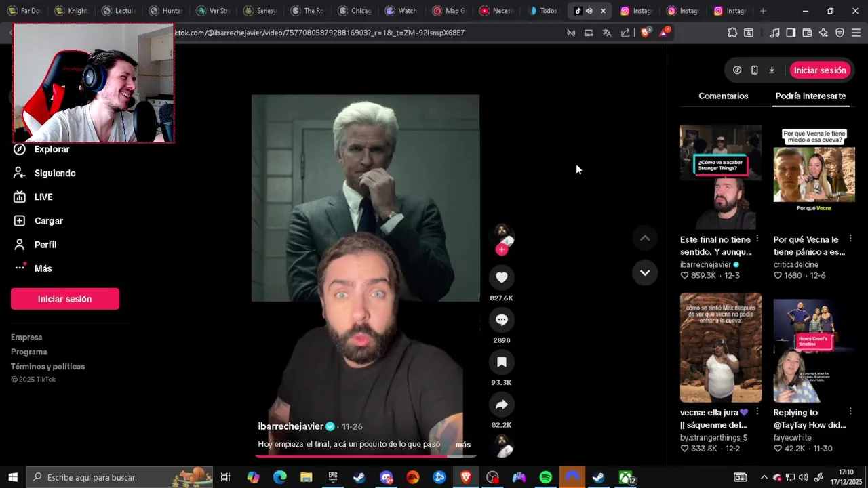Open volume control in system tray

click(x=804, y=477)
